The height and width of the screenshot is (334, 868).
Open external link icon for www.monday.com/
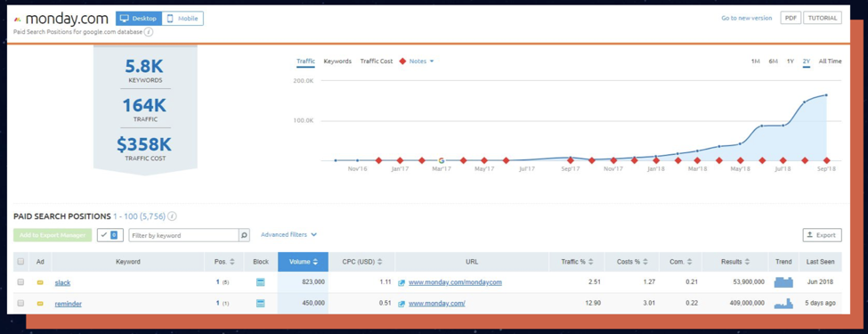tap(402, 304)
